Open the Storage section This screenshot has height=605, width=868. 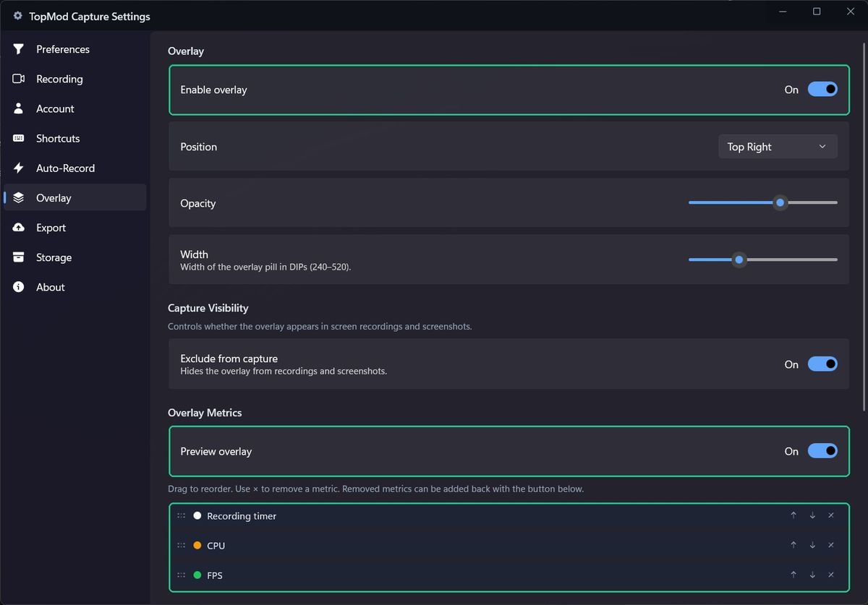[75, 257]
